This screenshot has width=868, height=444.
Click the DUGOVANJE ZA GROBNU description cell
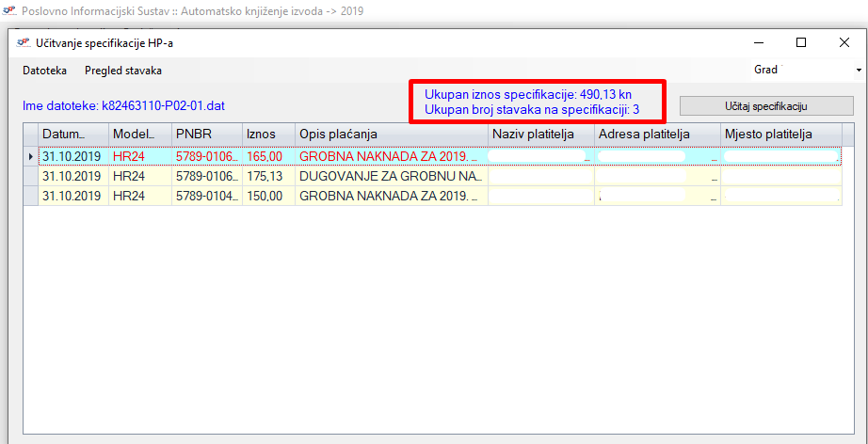click(391, 176)
